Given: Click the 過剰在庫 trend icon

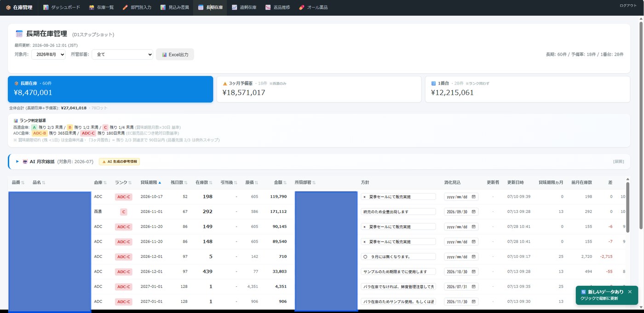Looking at the screenshot, I should click(235, 7).
